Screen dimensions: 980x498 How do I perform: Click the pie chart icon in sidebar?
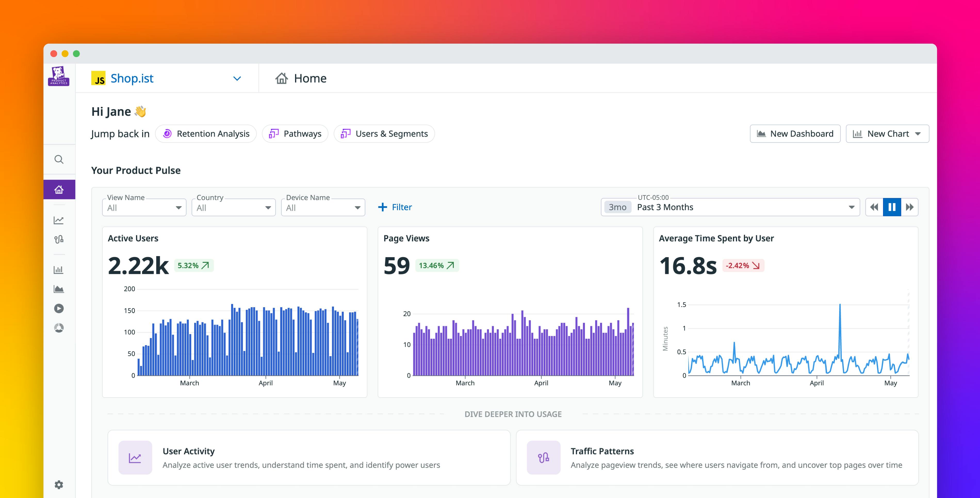click(59, 328)
